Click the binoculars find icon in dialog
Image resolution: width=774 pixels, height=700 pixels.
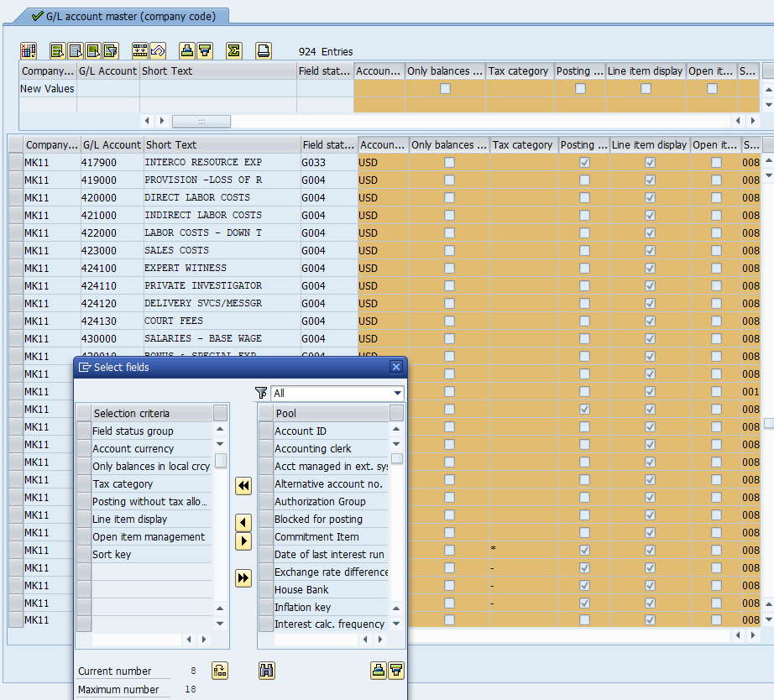tap(267, 670)
